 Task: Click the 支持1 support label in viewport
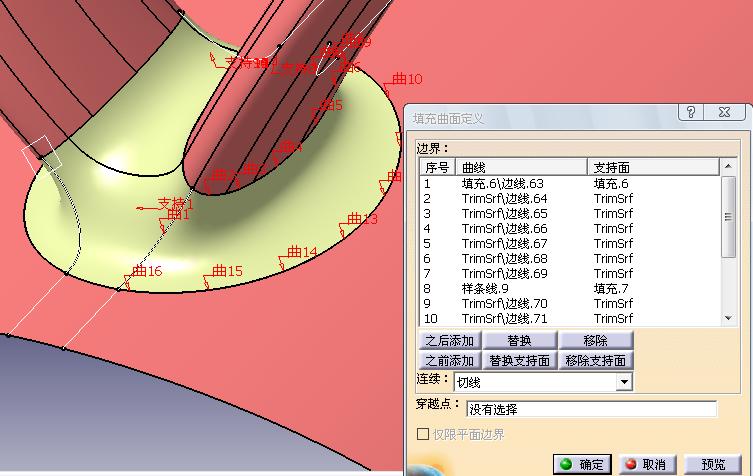click(176, 204)
